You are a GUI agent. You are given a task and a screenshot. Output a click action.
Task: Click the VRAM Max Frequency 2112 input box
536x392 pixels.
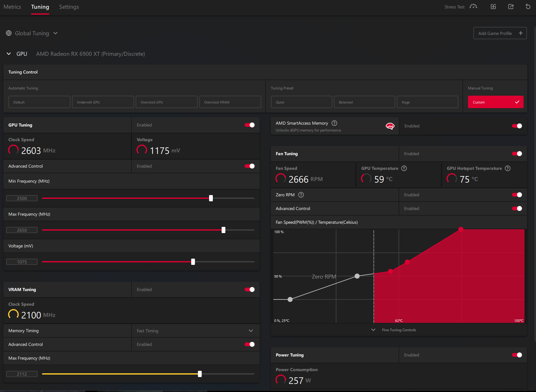click(22, 374)
